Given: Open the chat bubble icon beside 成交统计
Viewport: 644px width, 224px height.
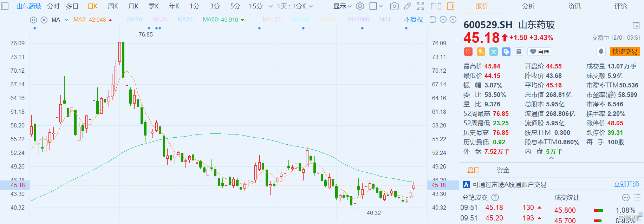Looking at the screenshot, I should (626, 198).
